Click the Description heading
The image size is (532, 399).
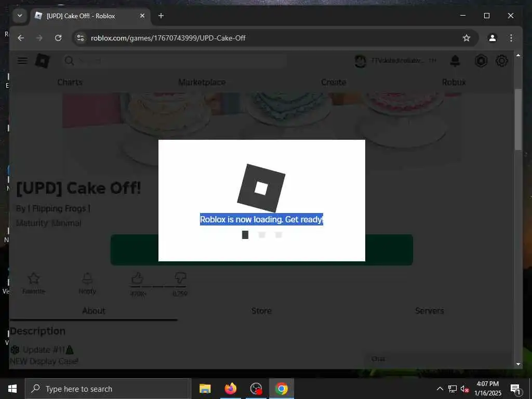click(x=37, y=331)
